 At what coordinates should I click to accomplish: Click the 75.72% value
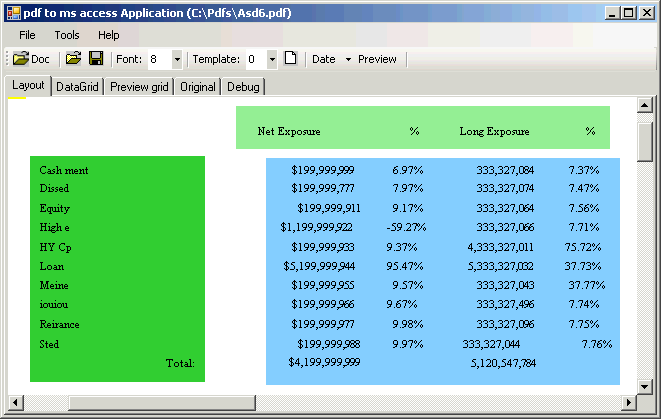click(x=583, y=247)
